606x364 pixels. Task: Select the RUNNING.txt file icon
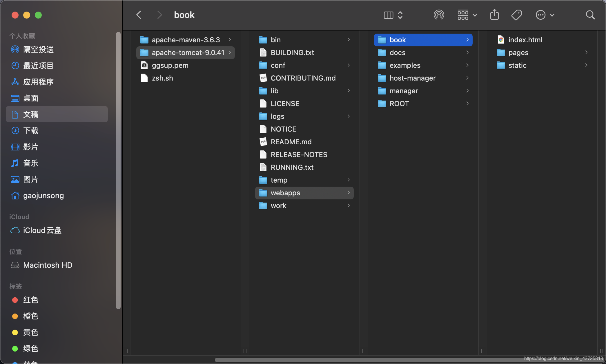[263, 167]
